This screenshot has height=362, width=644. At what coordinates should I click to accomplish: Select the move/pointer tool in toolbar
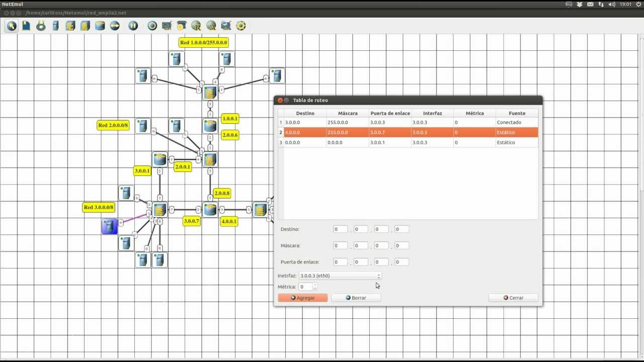click(12, 26)
